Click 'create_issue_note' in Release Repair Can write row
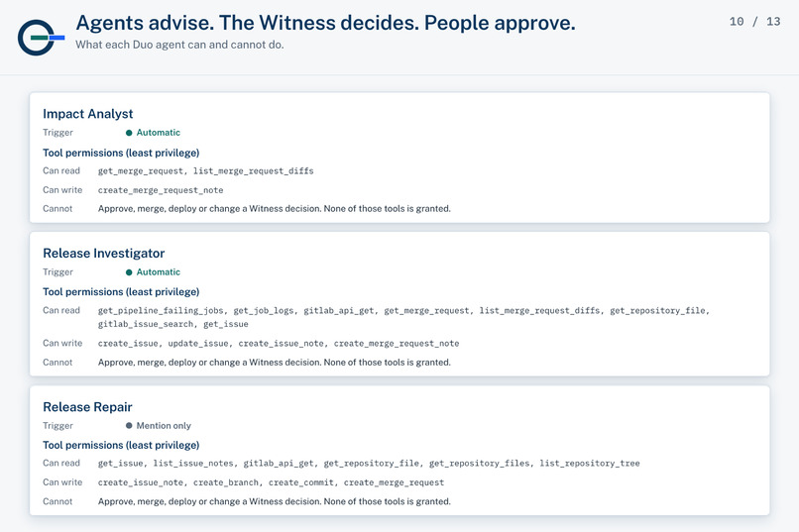The image size is (799, 532). point(141,482)
